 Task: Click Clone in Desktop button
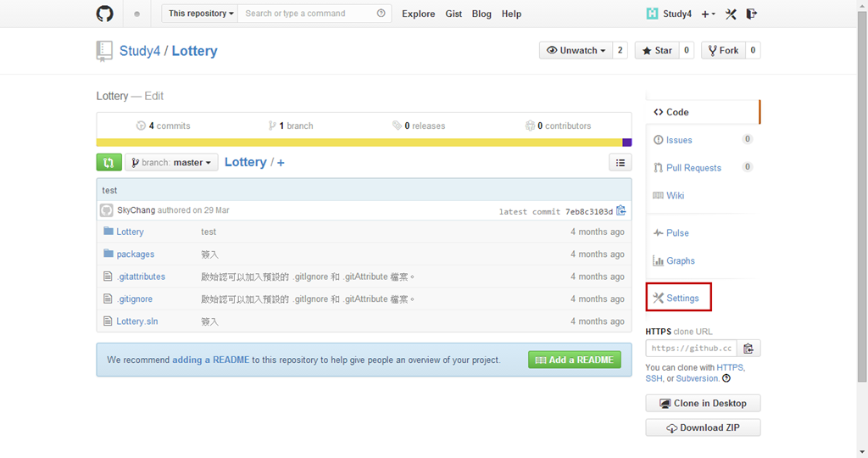click(x=703, y=403)
